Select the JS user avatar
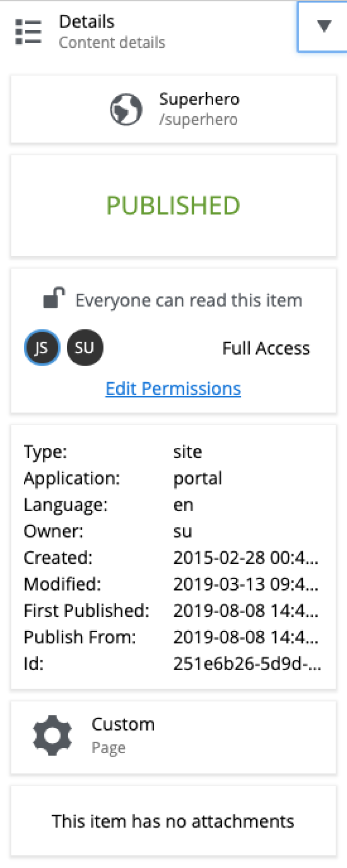 click(x=42, y=347)
